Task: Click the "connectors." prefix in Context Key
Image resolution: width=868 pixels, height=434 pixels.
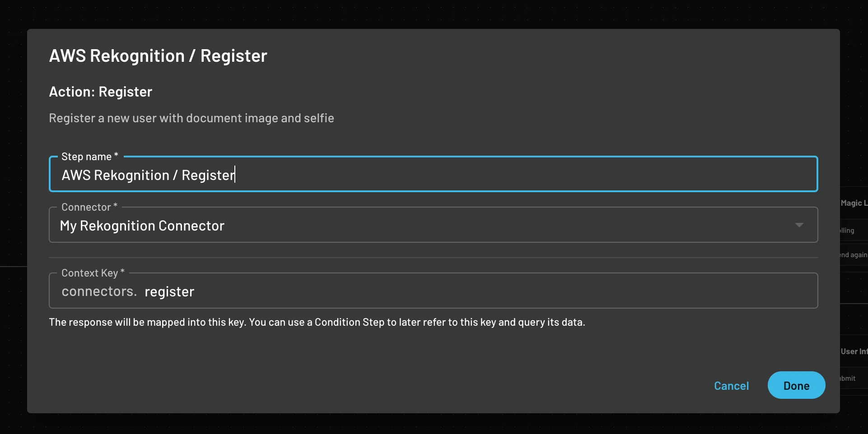Action: pos(98,291)
